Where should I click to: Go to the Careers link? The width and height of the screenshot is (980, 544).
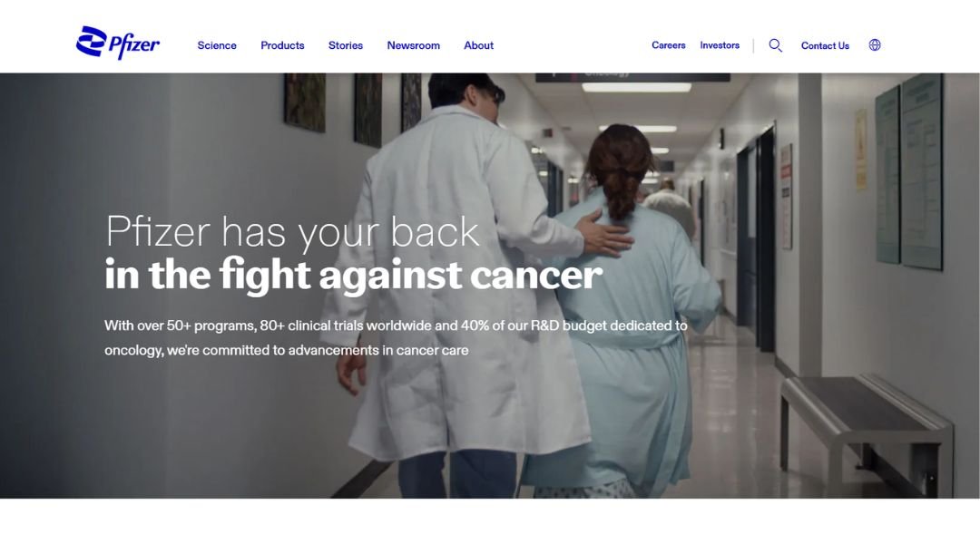pyautogui.click(x=668, y=45)
